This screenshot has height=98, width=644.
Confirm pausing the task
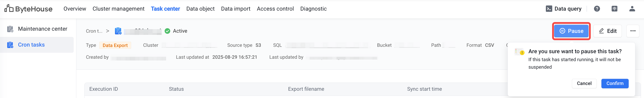click(615, 83)
